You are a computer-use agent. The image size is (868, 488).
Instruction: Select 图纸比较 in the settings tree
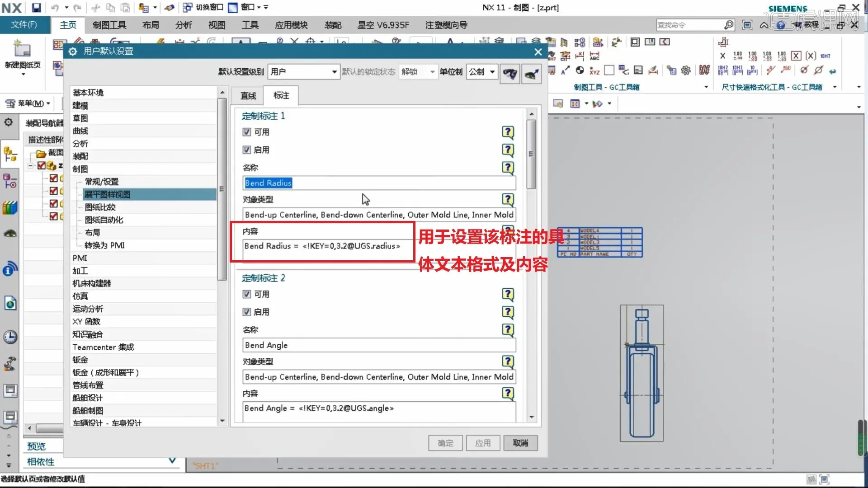coord(100,207)
